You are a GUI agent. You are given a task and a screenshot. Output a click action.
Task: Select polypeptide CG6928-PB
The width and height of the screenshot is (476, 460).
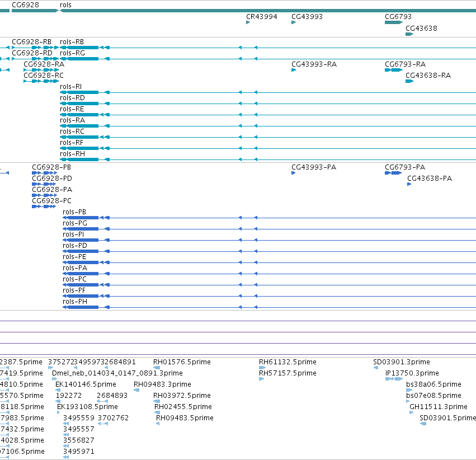click(51, 168)
